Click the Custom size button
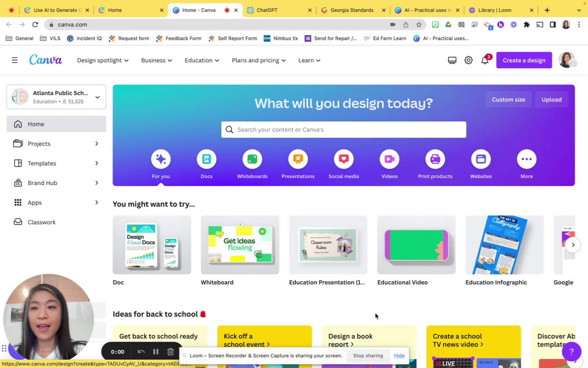This screenshot has height=368, width=588. (508, 100)
